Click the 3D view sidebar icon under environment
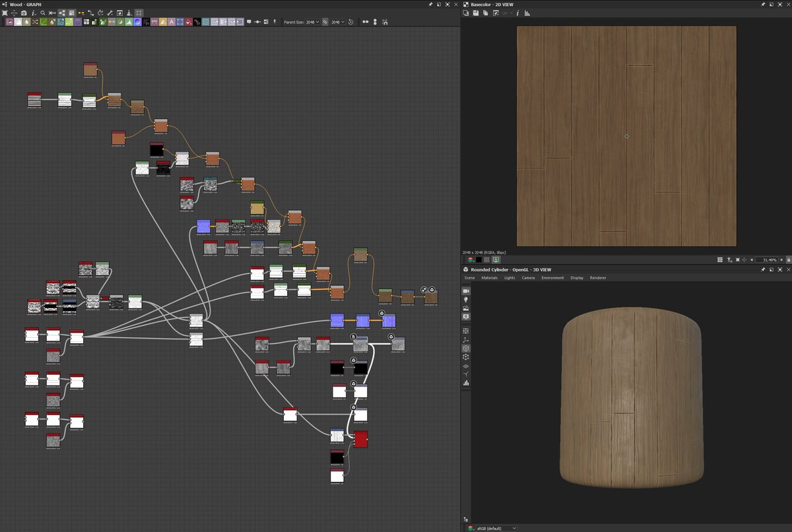Viewport: 792px width, 532px height. (466, 317)
